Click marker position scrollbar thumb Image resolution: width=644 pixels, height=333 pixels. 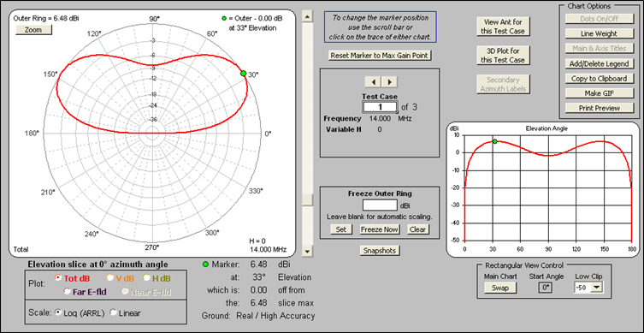[306, 199]
